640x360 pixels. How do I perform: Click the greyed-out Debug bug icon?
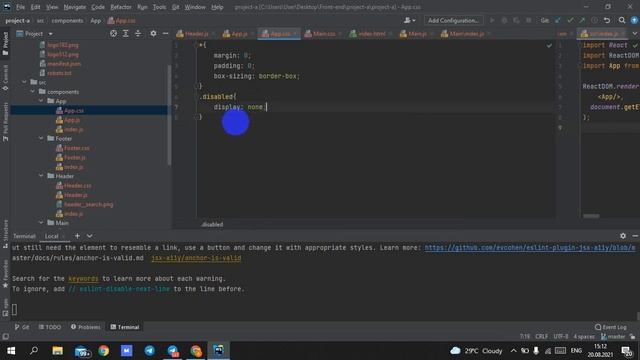coord(504,20)
